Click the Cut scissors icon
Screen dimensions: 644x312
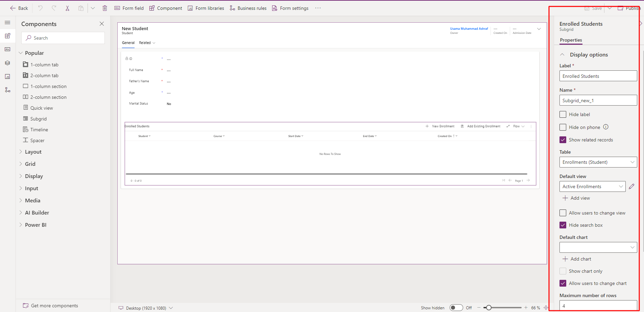point(67,8)
